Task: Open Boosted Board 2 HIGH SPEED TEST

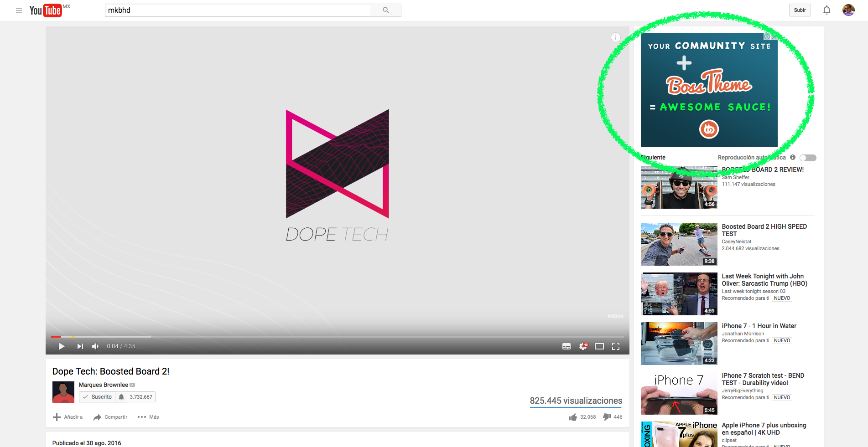Action: tap(764, 230)
